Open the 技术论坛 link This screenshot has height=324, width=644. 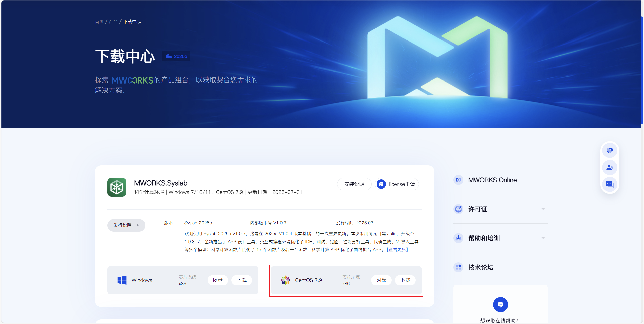point(481,267)
